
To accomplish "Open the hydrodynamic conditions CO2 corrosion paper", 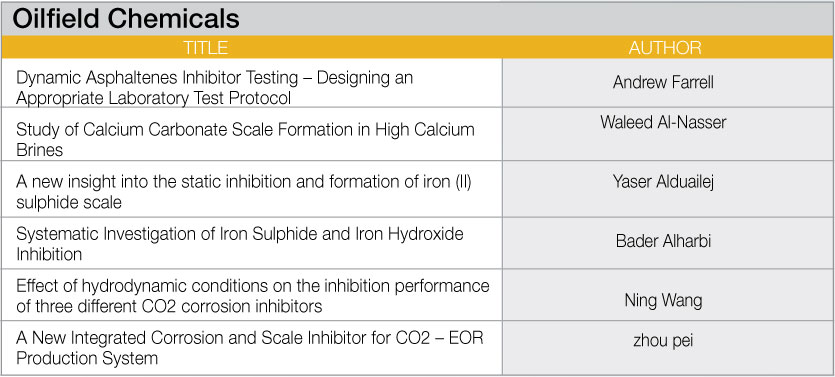I will point(252,296).
